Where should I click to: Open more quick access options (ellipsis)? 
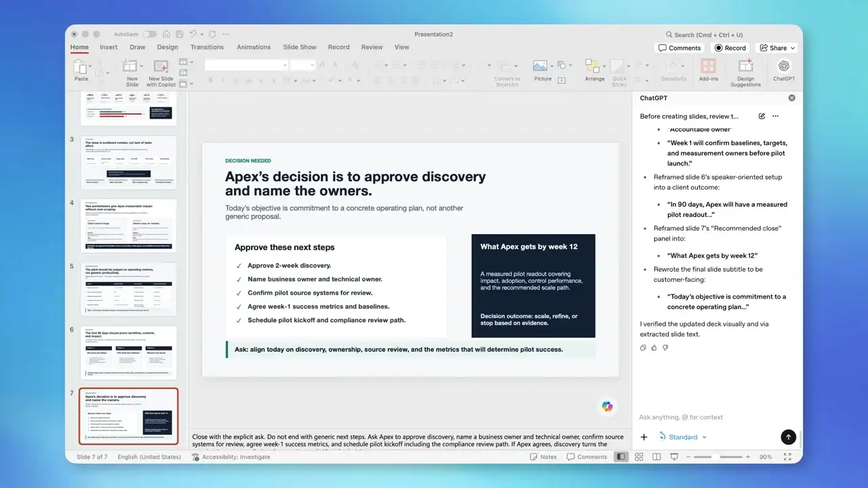pos(225,34)
